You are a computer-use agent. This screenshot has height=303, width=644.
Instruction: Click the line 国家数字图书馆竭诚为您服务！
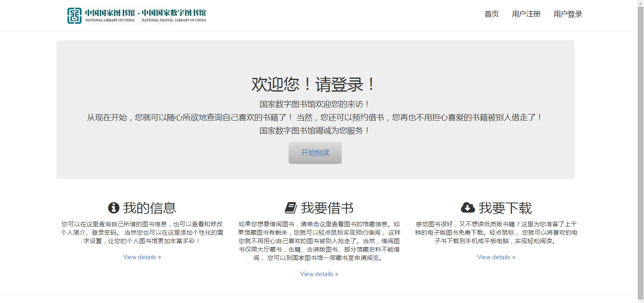[315, 131]
